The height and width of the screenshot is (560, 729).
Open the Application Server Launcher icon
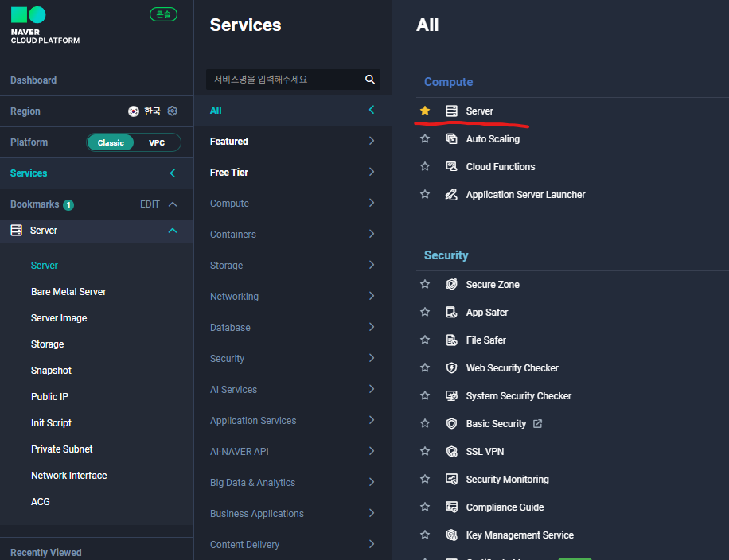(451, 194)
